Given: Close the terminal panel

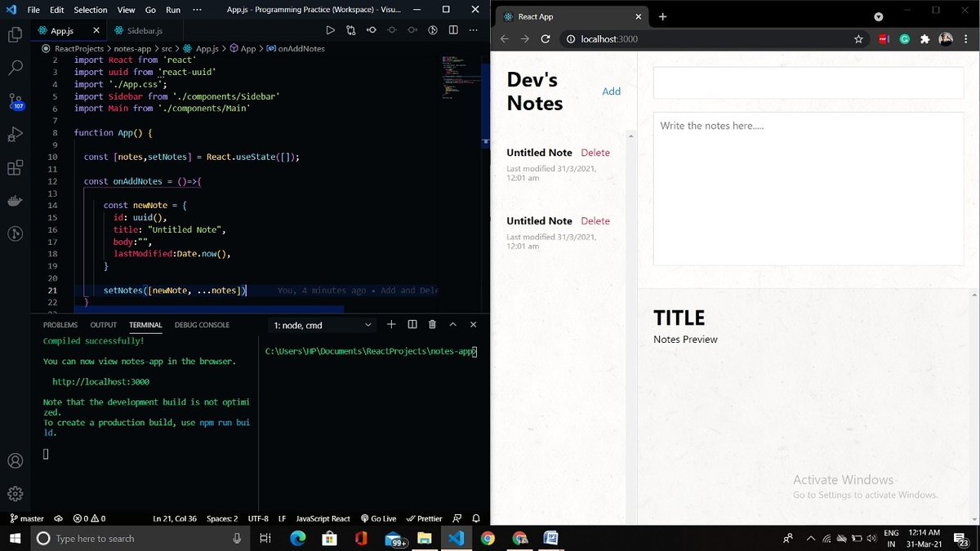Looking at the screenshot, I should [474, 325].
